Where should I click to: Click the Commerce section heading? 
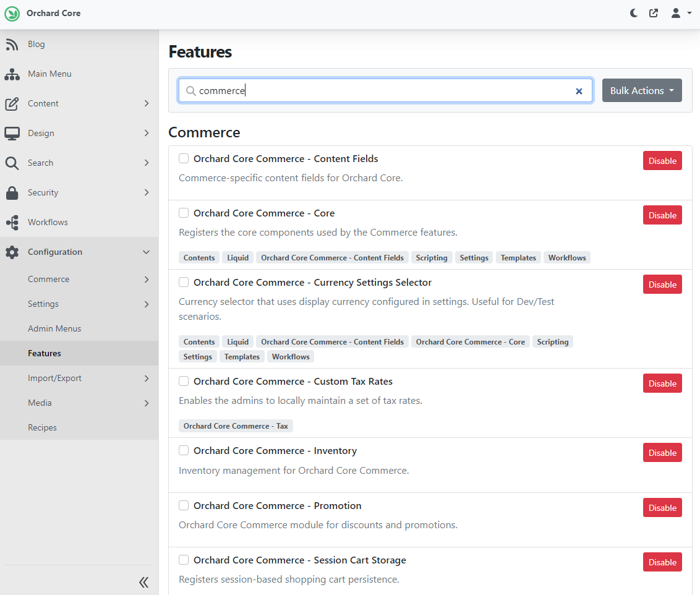point(204,132)
